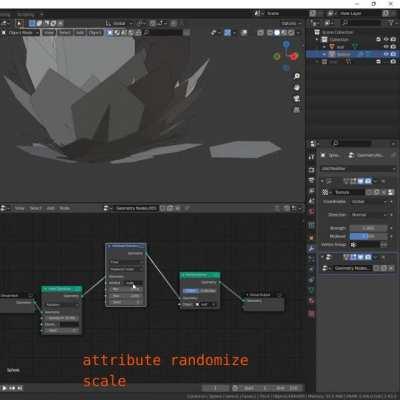The height and width of the screenshot is (400, 400).
Task: Toggle exclude checkbox on last outliner collection
Action: pos(378,62)
